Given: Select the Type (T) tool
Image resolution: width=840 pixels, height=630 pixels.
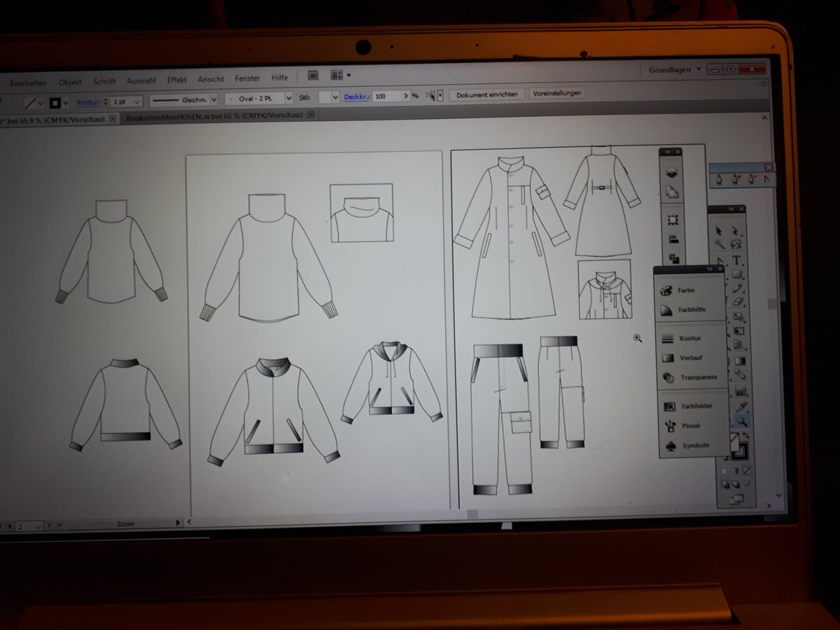Looking at the screenshot, I should coord(736,260).
